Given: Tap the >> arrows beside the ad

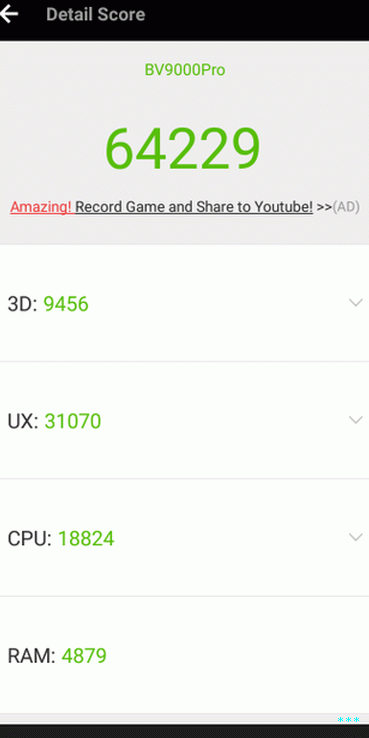Looking at the screenshot, I should coord(324,207).
